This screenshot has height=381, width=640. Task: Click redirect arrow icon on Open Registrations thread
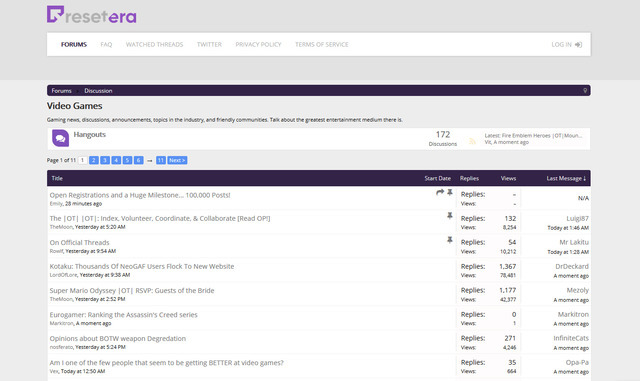pos(440,192)
